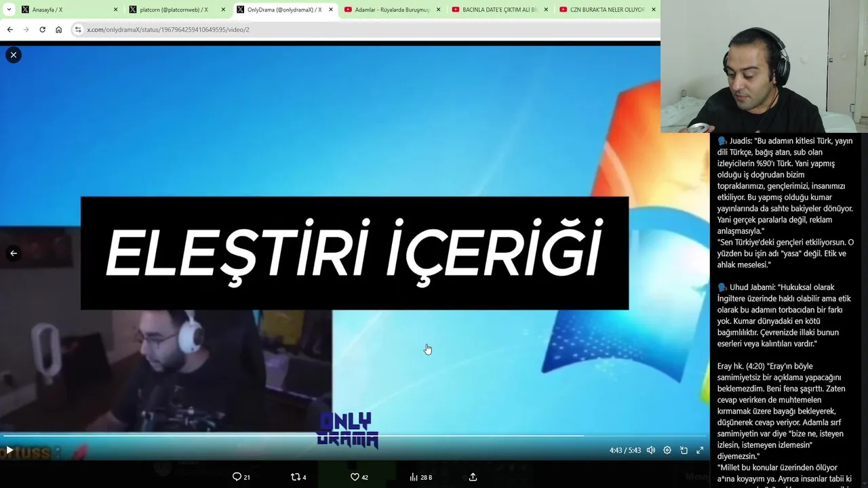The height and width of the screenshot is (488, 868).
Task: View post analytics showing 28 B
Action: (x=420, y=477)
